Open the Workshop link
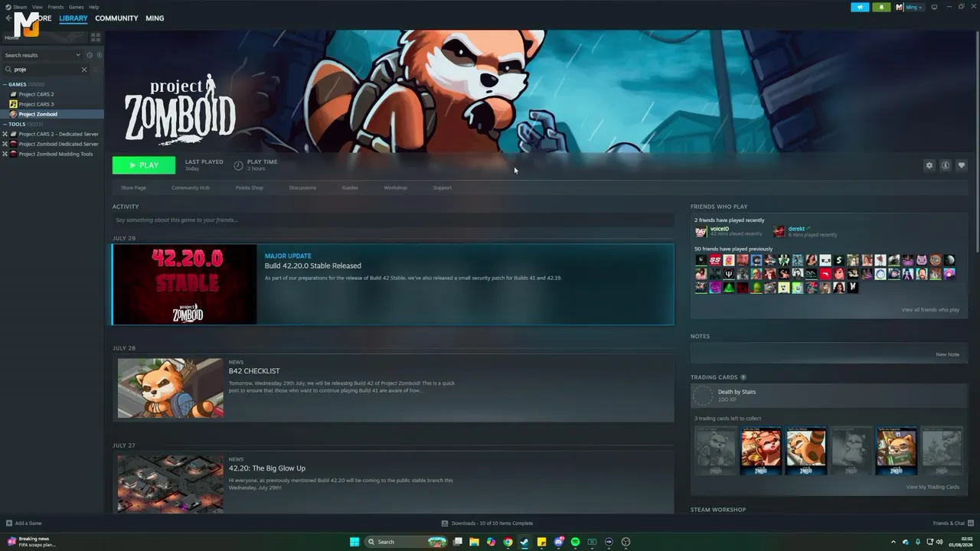The width and height of the screenshot is (980, 551). pos(396,187)
